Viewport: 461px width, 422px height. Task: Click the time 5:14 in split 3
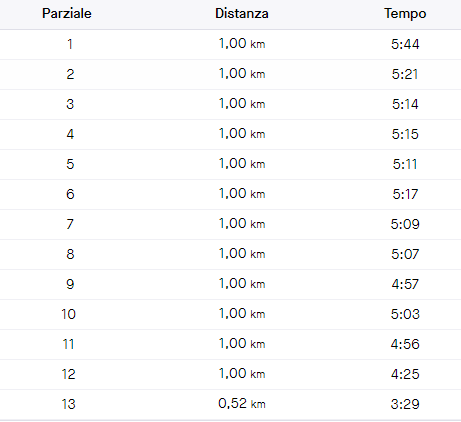(405, 104)
